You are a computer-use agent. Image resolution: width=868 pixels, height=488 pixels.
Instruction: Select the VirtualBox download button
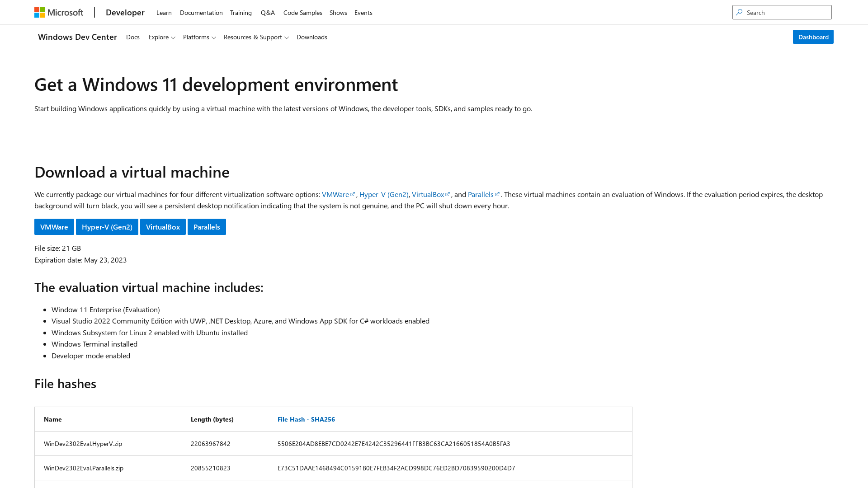tap(163, 226)
